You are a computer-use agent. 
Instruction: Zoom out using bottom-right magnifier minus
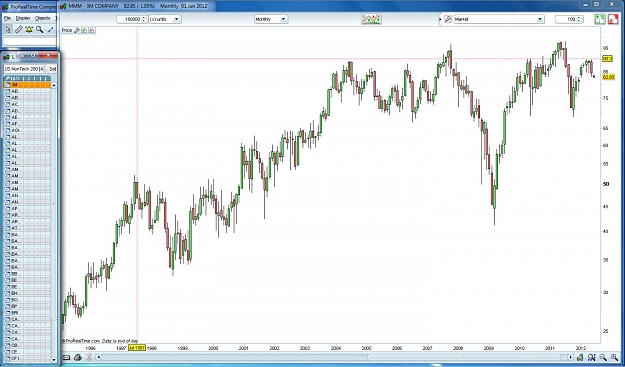pos(603,357)
